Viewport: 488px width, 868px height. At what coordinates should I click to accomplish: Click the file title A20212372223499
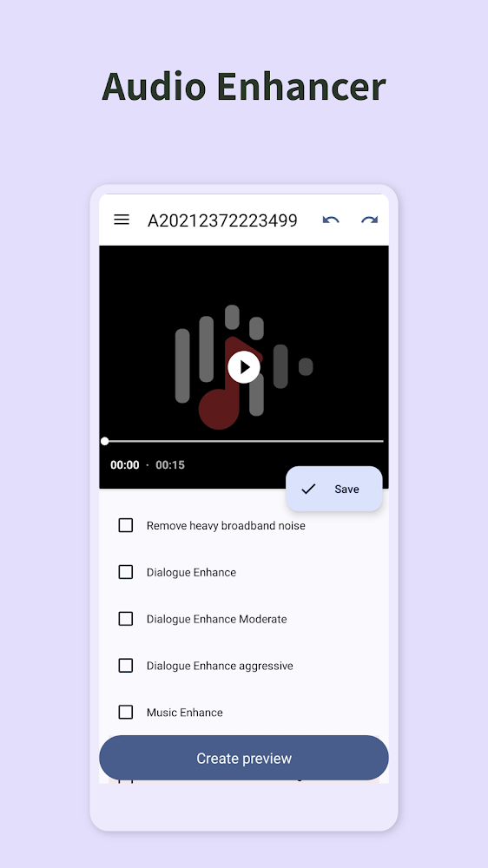tap(222, 220)
